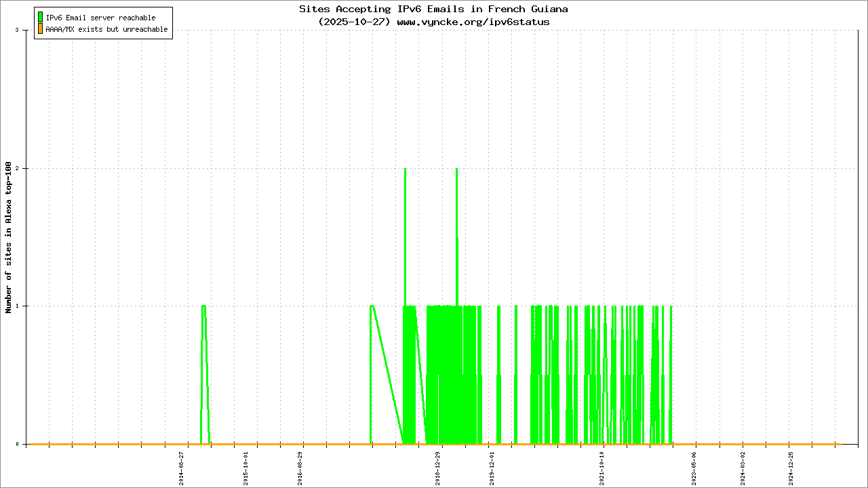Click the y-axis tick value 3
Image resolution: width=868 pixels, height=488 pixels.
[25, 30]
